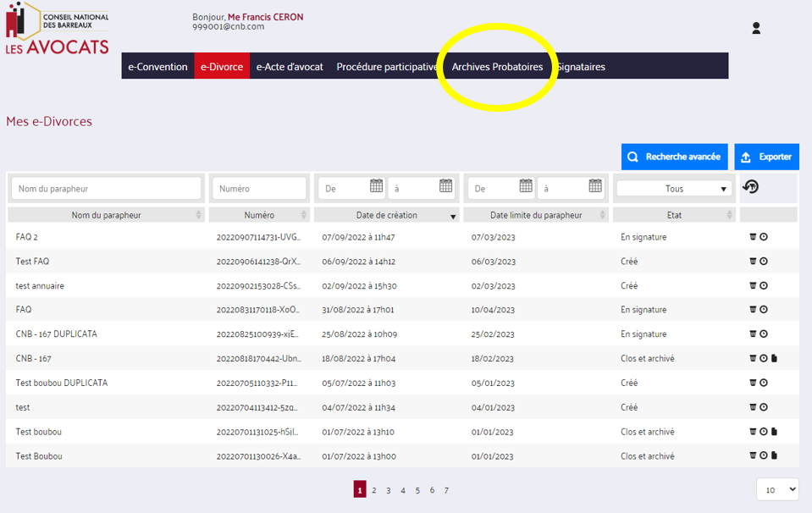Go to page 6 of results
This screenshot has height=513, width=812.
tap(432, 489)
